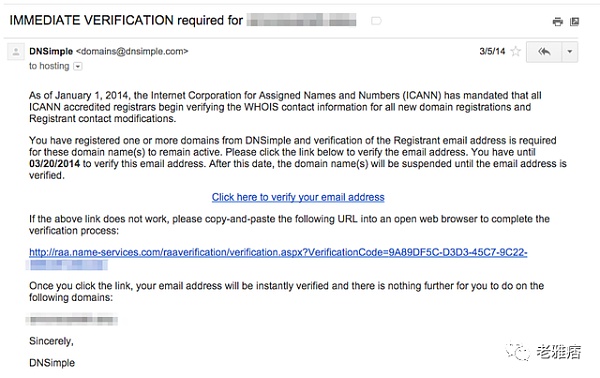Open the More options dropdown beside reply

(x=569, y=52)
